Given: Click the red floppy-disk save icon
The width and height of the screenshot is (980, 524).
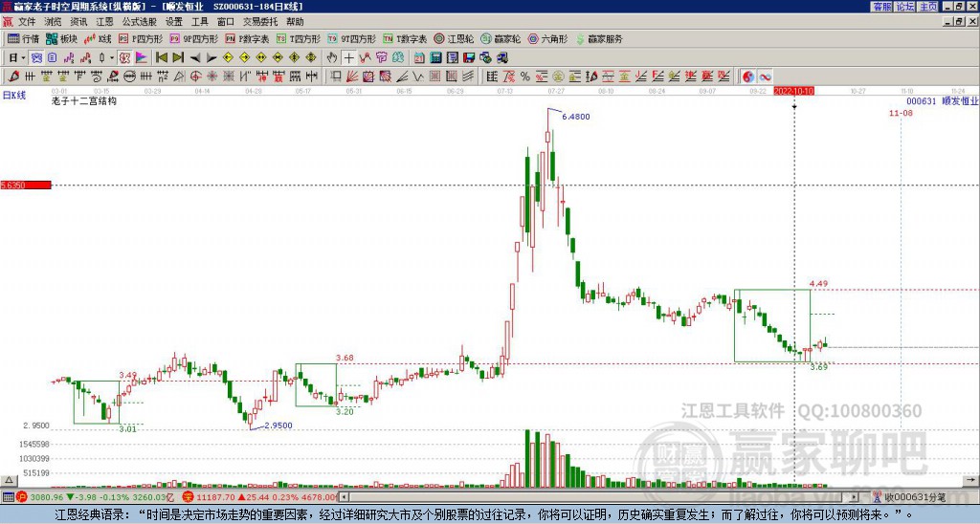Looking at the screenshot, I should click(469, 58).
